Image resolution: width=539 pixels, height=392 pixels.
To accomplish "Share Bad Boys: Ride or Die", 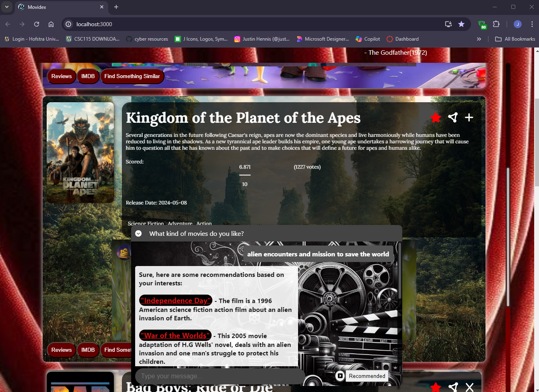I will (453, 387).
